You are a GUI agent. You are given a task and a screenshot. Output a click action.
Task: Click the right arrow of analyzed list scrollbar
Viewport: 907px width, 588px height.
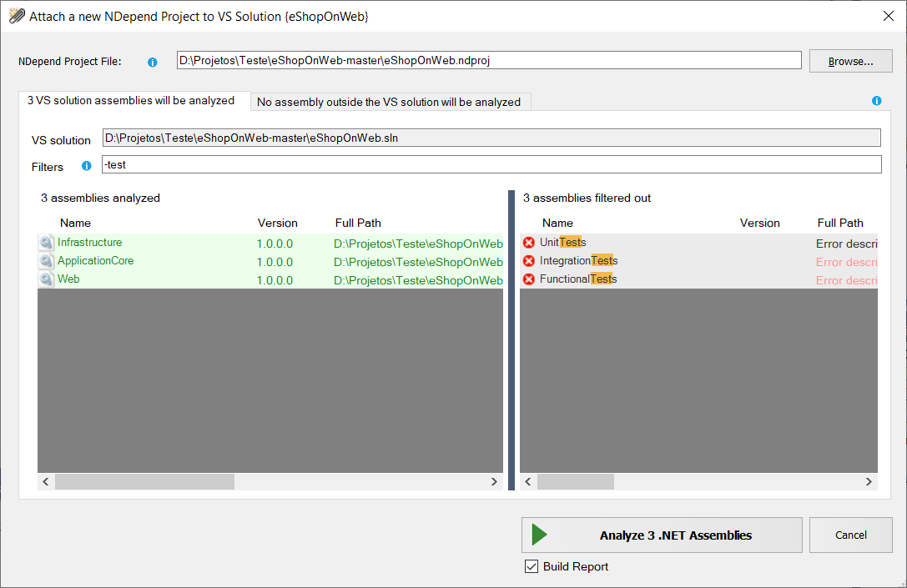pos(494,481)
